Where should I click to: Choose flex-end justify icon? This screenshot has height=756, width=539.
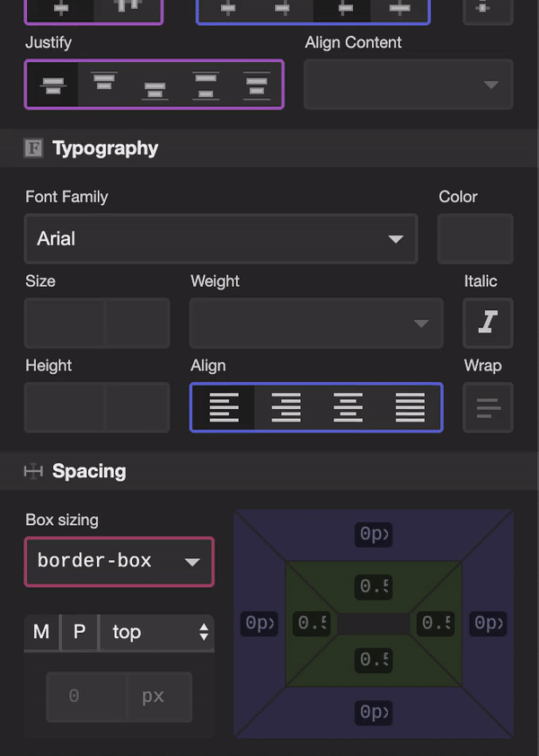(155, 84)
